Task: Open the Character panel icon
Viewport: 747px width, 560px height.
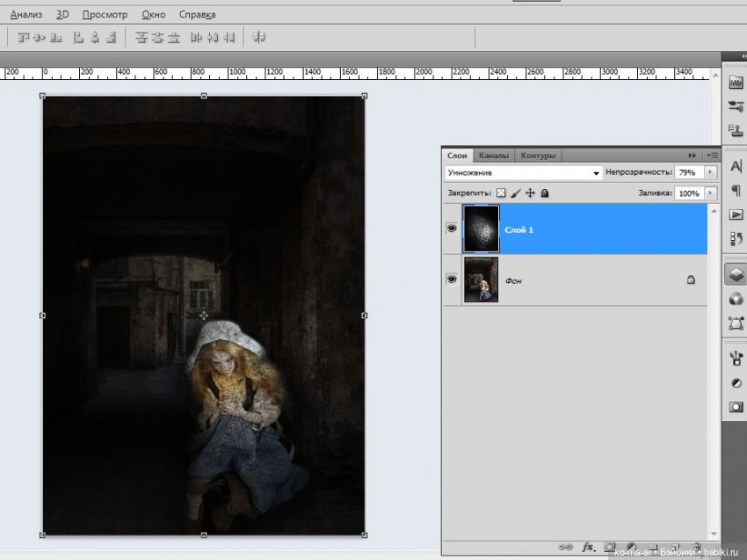Action: [x=736, y=166]
